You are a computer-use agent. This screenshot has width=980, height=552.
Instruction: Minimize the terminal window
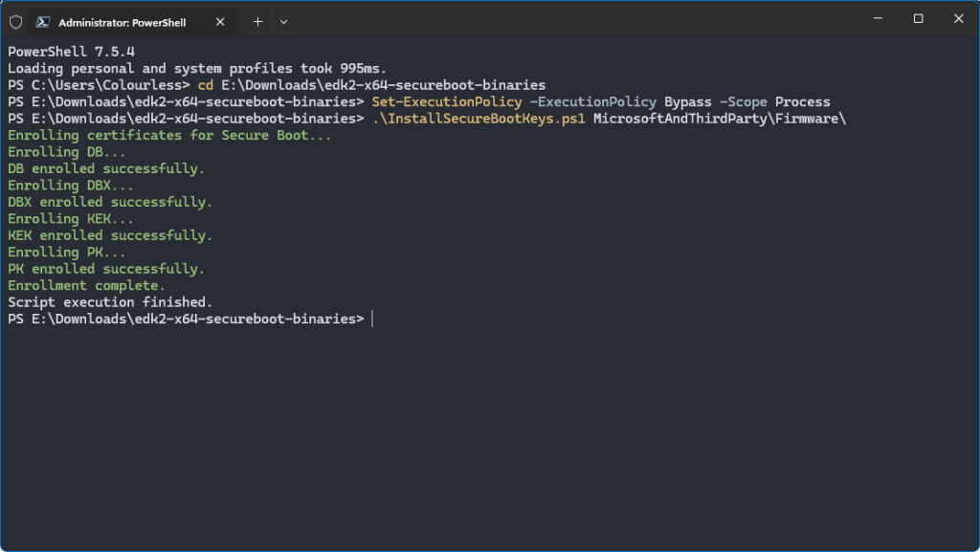point(877,19)
